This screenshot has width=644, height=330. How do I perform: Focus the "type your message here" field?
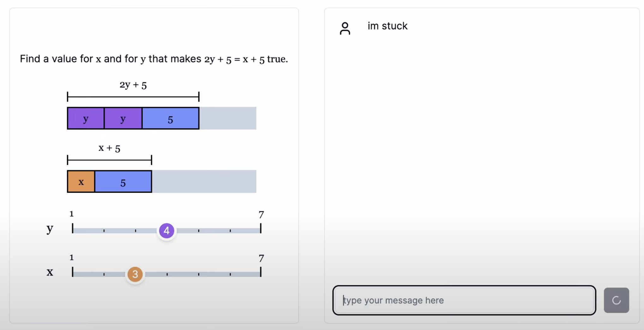[464, 300]
